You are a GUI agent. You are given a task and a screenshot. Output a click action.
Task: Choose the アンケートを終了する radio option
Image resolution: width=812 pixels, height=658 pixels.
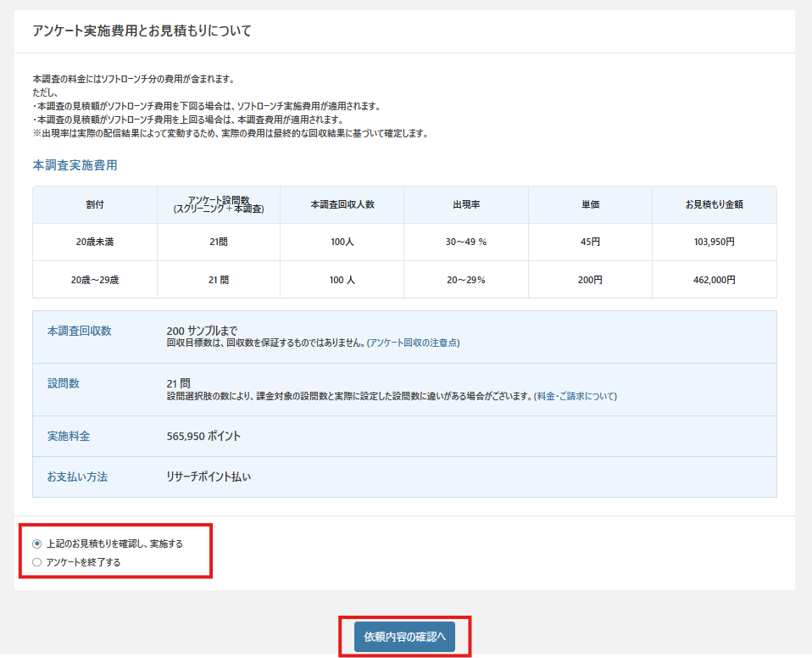click(x=36, y=561)
